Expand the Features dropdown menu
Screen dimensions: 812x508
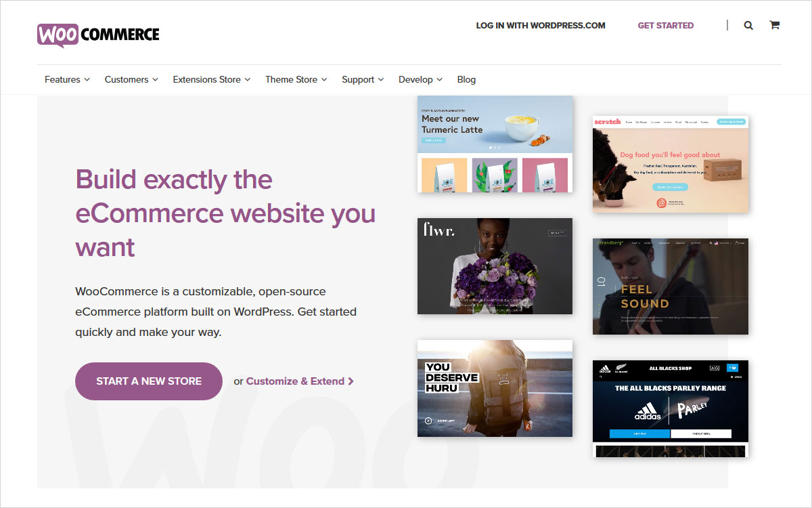click(67, 79)
